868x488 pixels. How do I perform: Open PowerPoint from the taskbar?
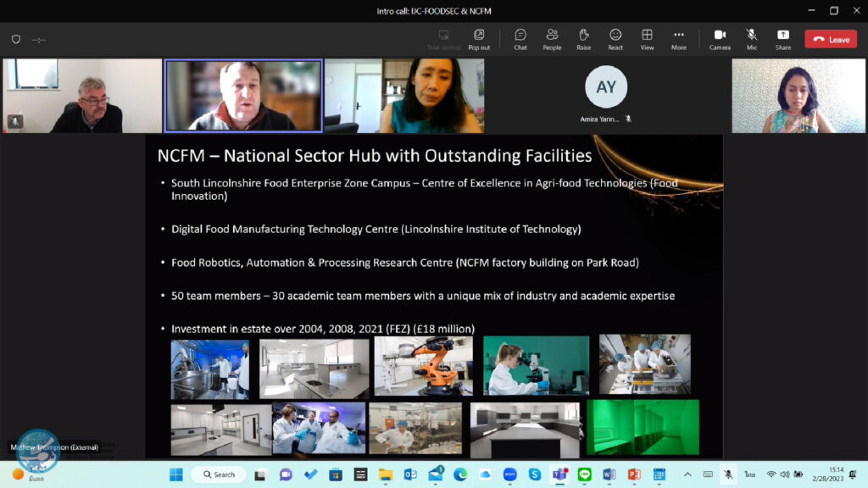click(634, 474)
